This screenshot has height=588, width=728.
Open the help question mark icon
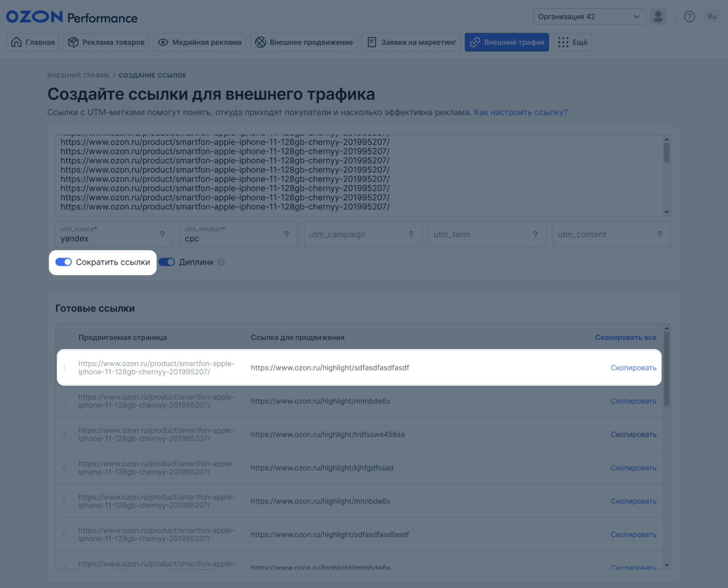click(689, 17)
